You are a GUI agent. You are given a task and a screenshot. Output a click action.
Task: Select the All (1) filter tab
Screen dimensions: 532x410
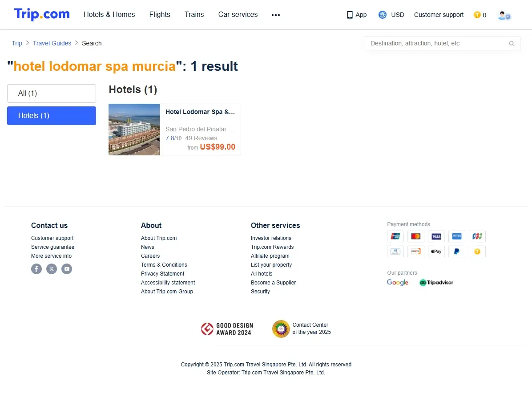point(52,93)
